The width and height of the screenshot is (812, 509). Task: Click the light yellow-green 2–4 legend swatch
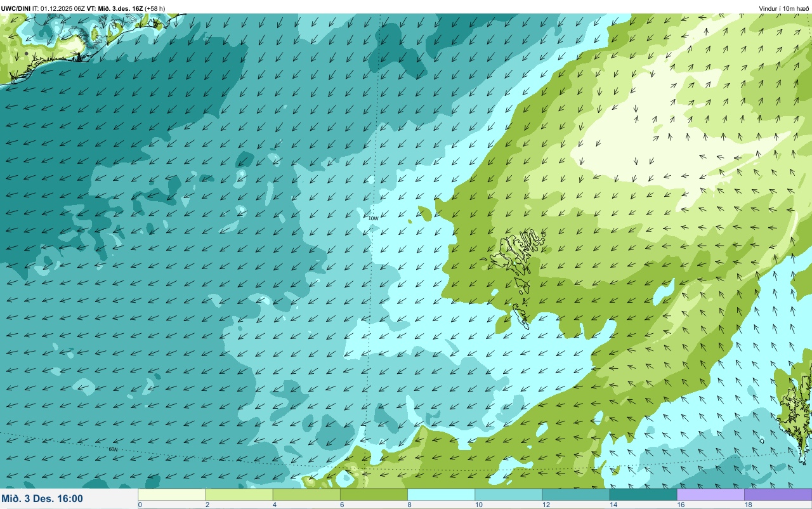(239, 494)
